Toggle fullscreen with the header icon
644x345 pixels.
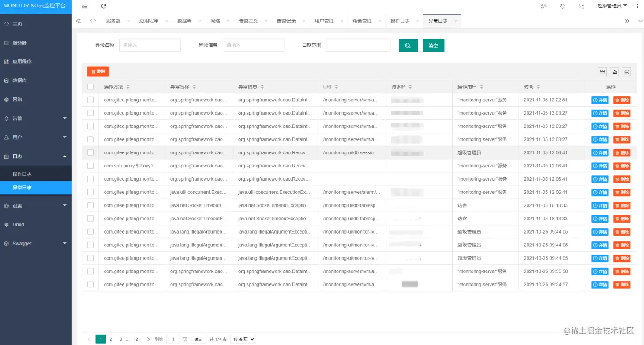point(581,6)
